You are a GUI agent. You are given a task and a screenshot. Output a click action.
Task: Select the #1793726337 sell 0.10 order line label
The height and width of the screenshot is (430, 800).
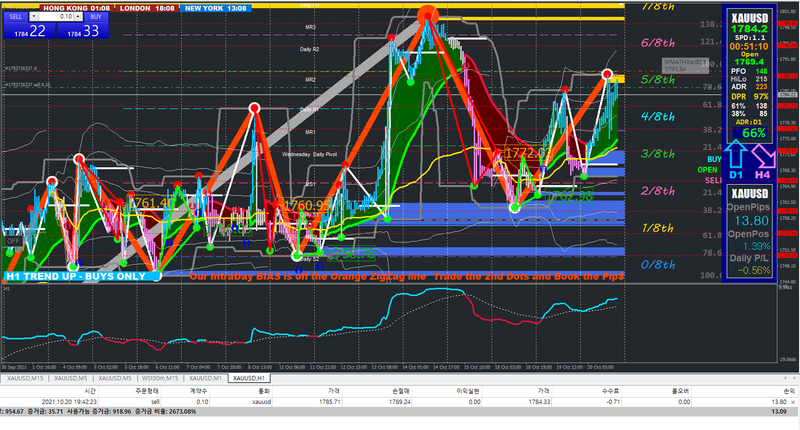click(x=28, y=85)
